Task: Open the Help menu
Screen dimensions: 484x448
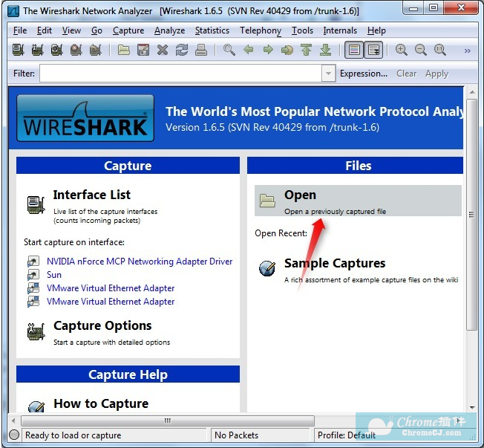Action: pyautogui.click(x=376, y=30)
